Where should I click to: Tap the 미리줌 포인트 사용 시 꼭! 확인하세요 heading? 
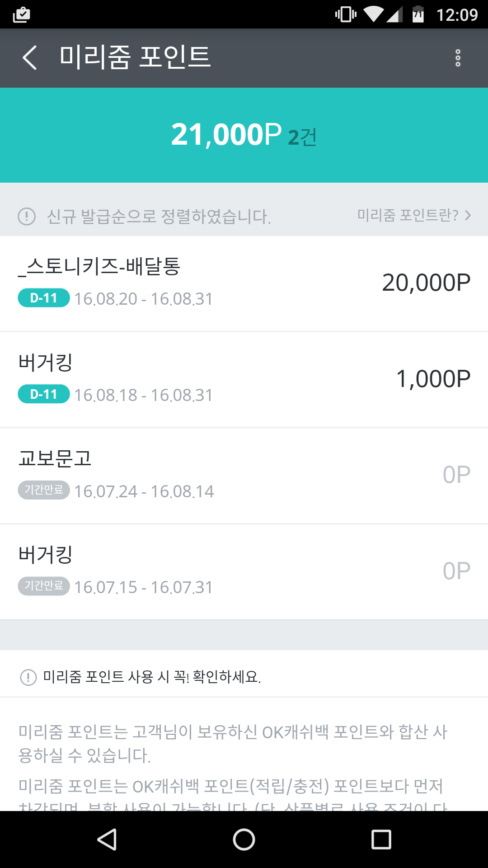[x=152, y=677]
